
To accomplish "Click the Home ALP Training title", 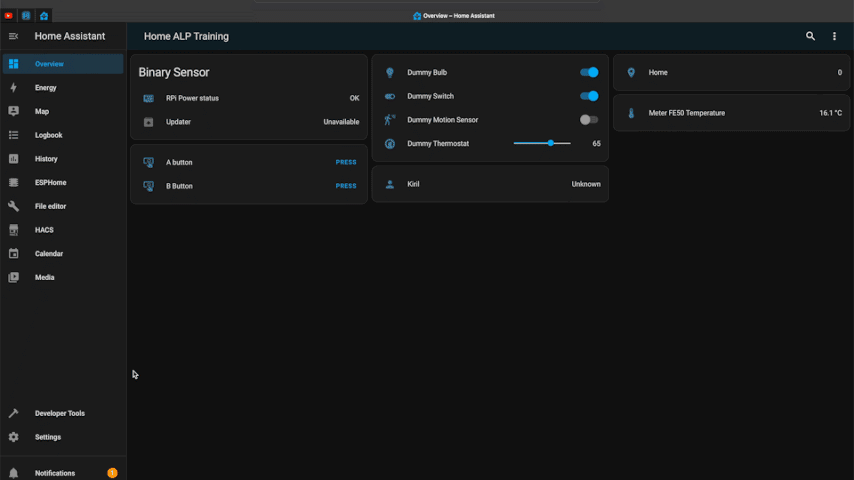I will coord(186,37).
